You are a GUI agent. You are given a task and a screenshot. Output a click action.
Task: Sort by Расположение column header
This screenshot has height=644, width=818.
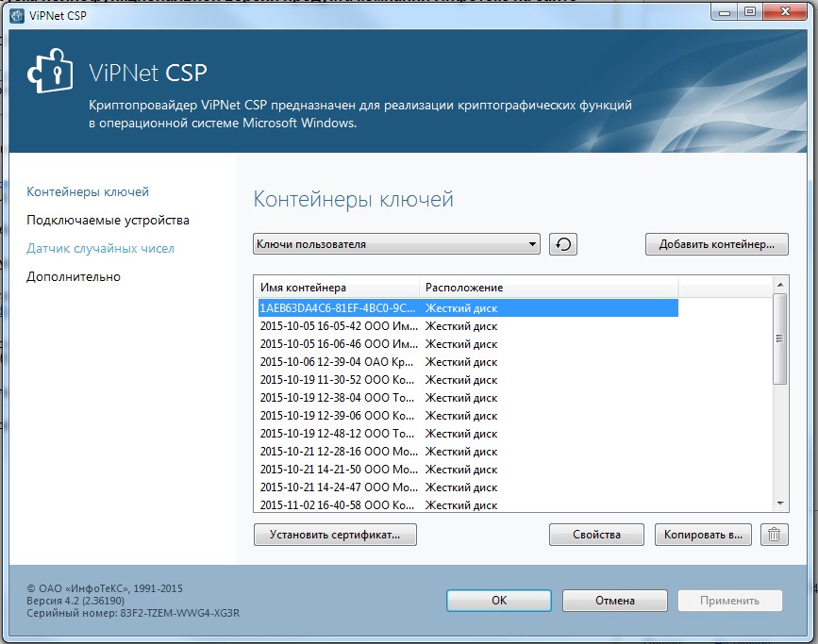click(547, 287)
